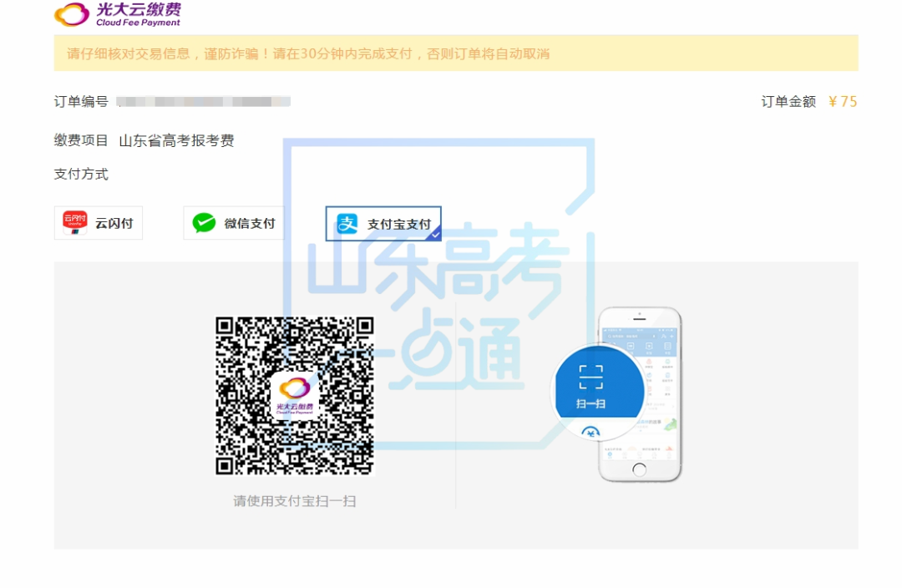
Task: Select the 微信支付 payment option
Action: [234, 223]
